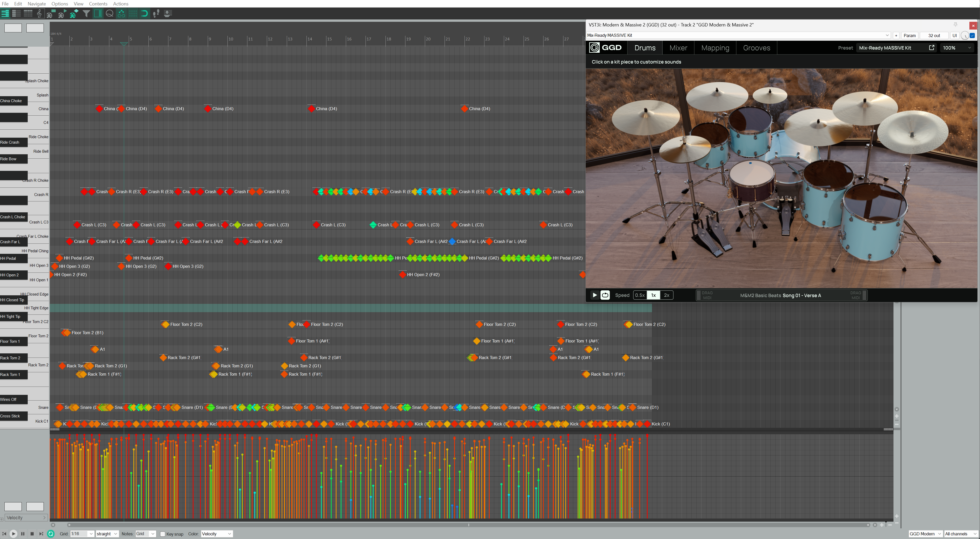The image size is (980, 539).
Task: Select the 2x speed button
Action: [666, 295]
